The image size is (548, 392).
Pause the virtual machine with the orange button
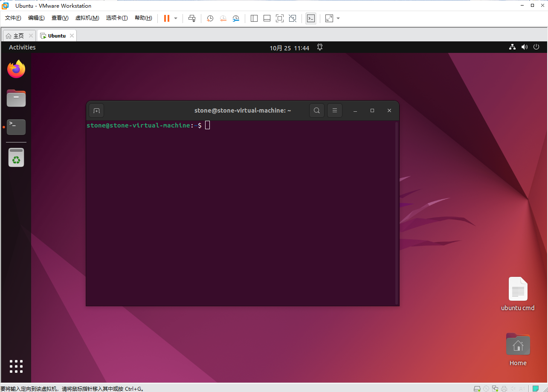(x=167, y=18)
